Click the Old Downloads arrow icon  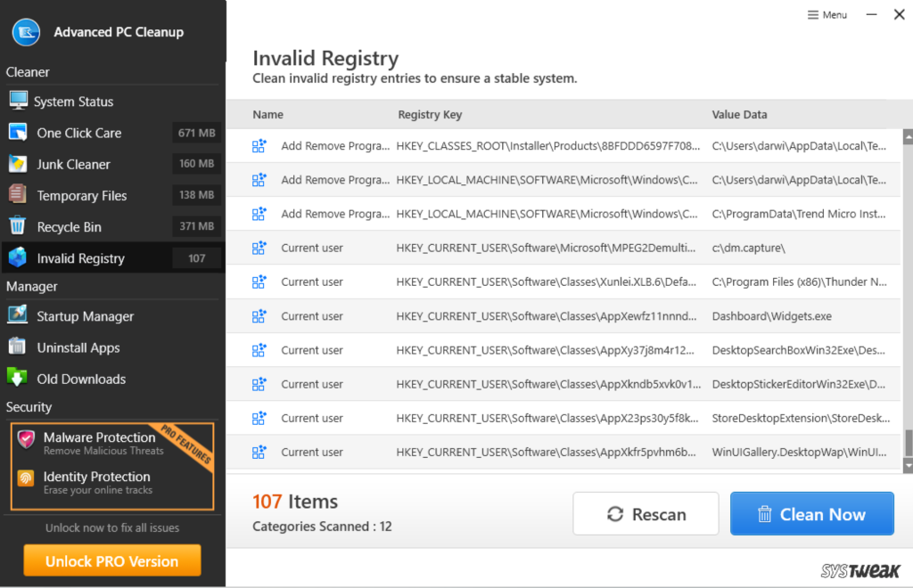(x=18, y=379)
